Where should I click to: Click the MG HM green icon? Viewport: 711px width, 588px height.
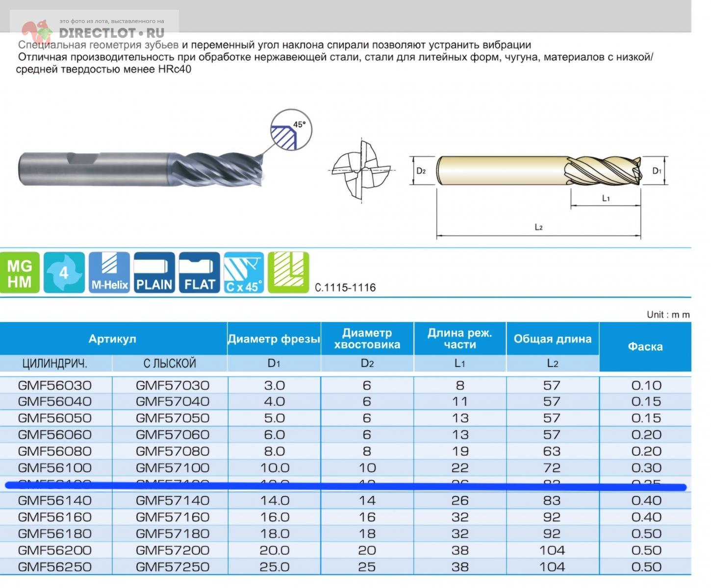coord(19,273)
